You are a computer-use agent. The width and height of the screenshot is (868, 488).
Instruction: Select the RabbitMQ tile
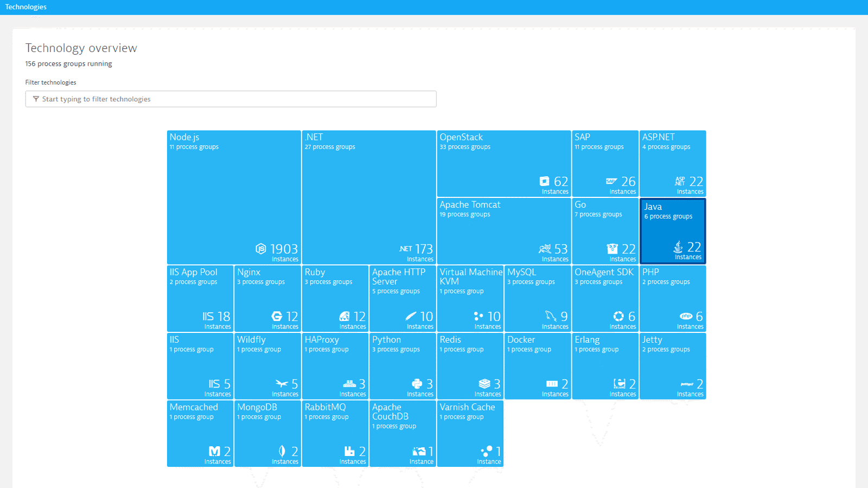coord(335,433)
